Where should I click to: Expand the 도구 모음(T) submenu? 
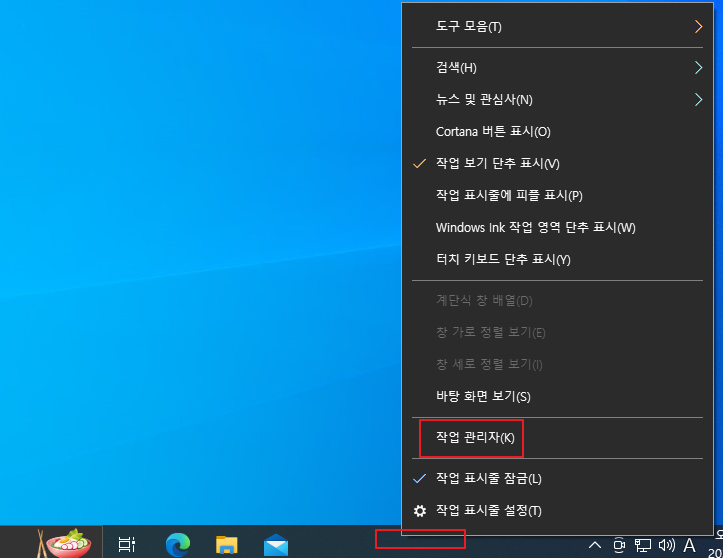tap(557, 27)
